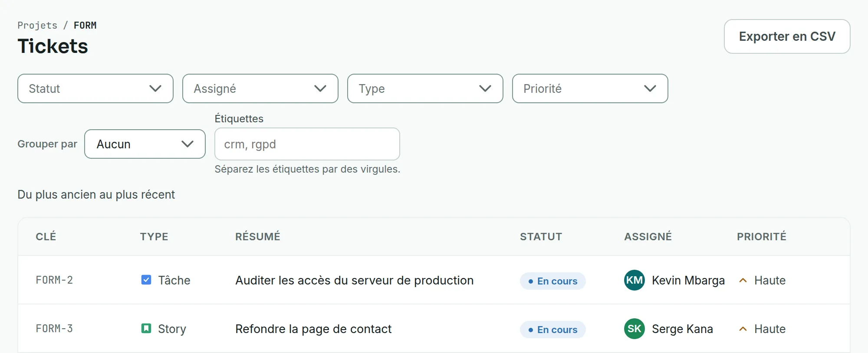Open the Assigné filter dropdown
The width and height of the screenshot is (868, 353).
(260, 88)
